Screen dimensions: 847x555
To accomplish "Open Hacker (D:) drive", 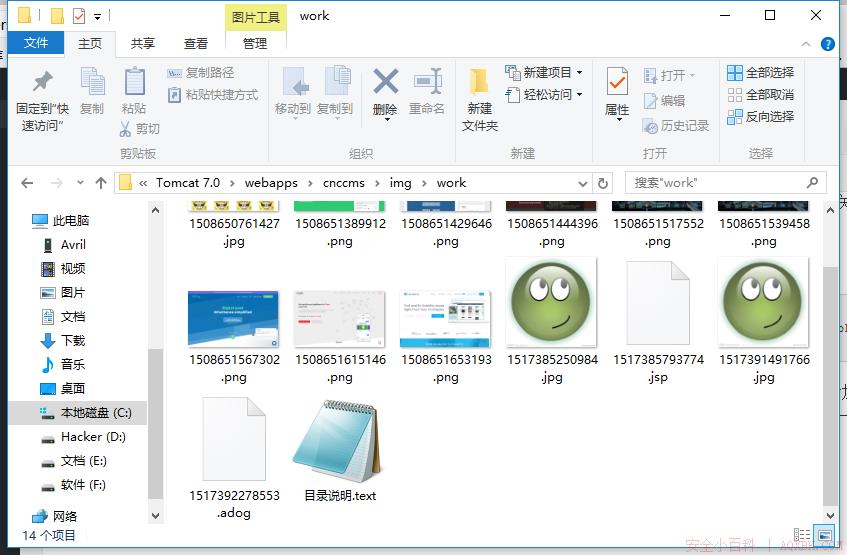I will click(83, 437).
